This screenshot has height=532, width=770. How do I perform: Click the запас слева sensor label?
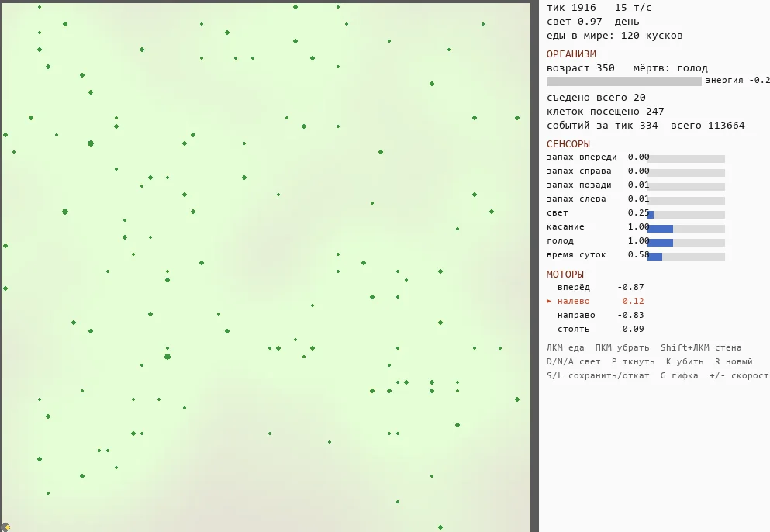576,199
